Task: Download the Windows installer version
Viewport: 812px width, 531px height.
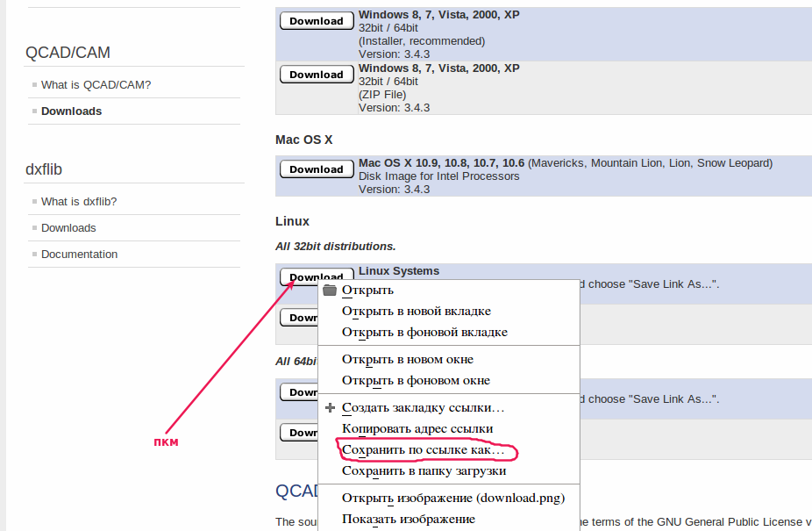Action: (317, 21)
